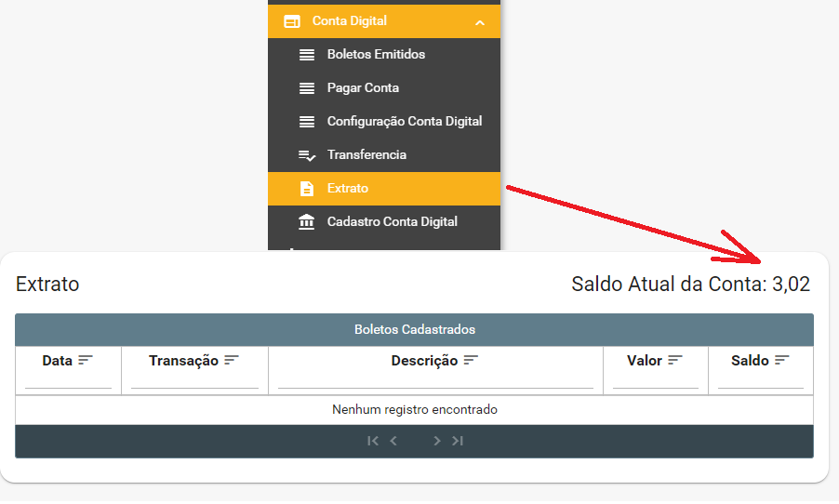Type in the Data filter field
This screenshot has height=504, width=839.
point(68,379)
